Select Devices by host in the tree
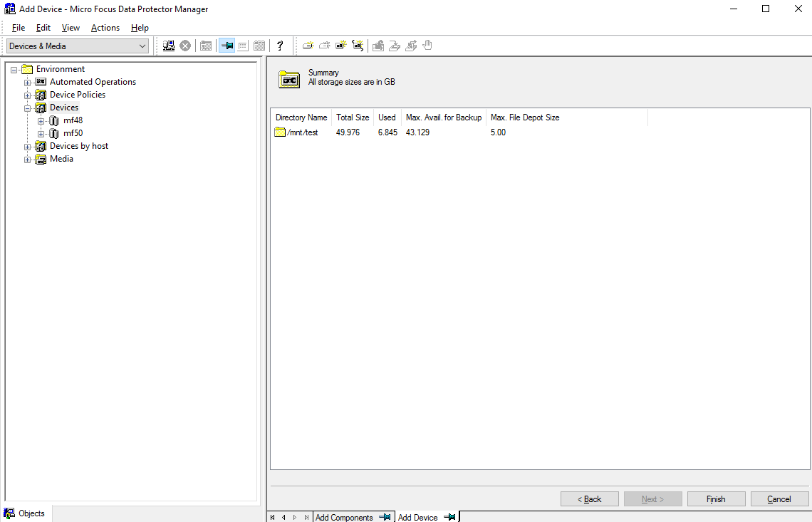 [79, 146]
